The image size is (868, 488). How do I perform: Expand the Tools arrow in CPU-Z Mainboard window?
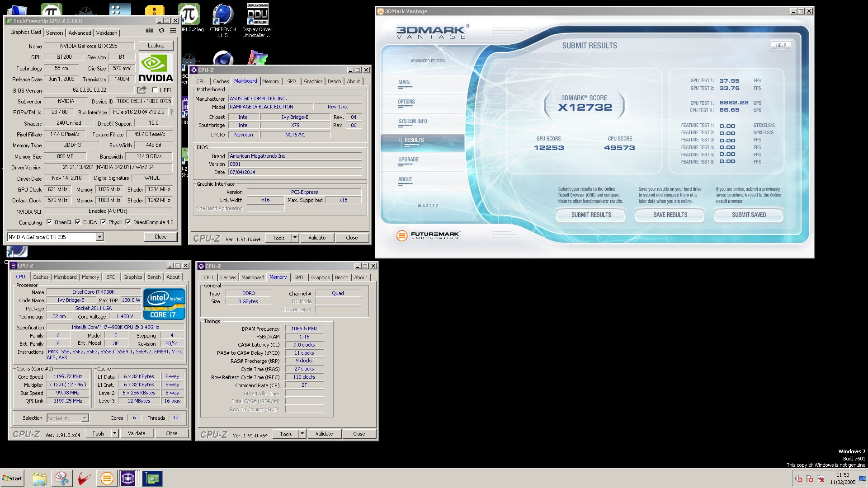(x=295, y=238)
